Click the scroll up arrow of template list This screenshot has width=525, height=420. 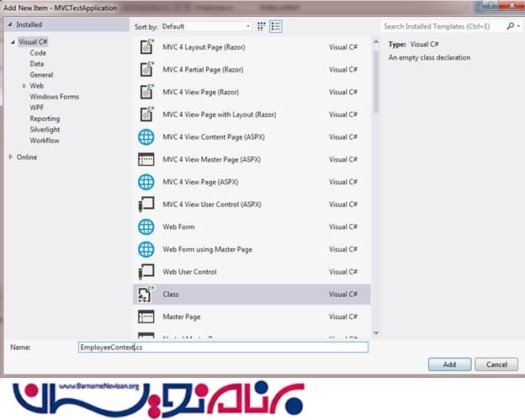click(376, 42)
